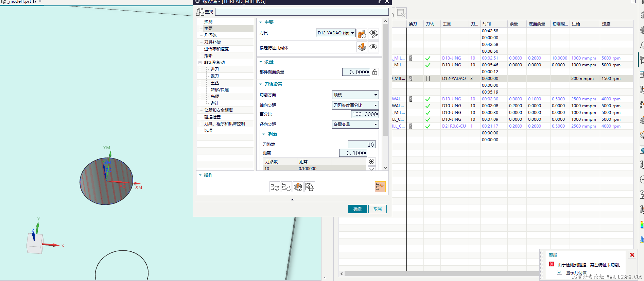Select 碰撞检查 in the tree
Image resolution: width=644 pixels, height=281 pixels.
click(212, 117)
